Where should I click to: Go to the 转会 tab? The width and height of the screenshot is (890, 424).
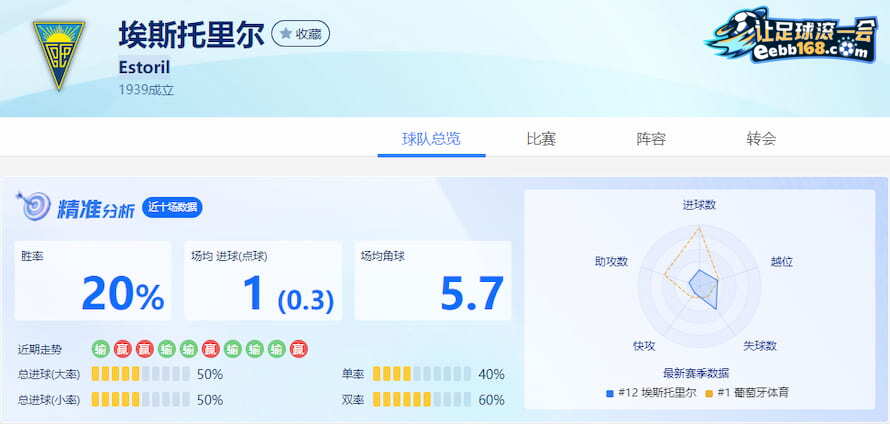click(761, 139)
